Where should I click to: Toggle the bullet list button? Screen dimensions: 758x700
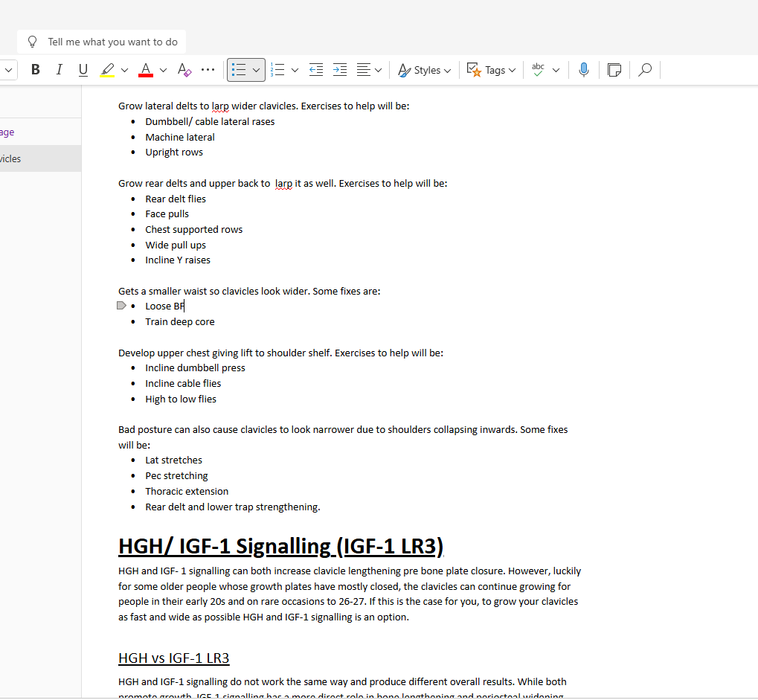pos(239,70)
